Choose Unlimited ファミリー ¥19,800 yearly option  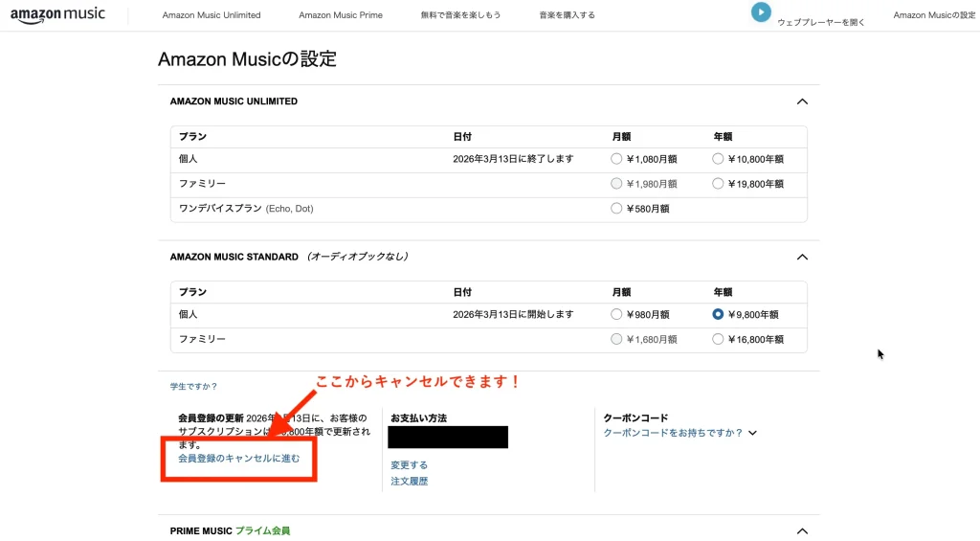[x=718, y=184]
